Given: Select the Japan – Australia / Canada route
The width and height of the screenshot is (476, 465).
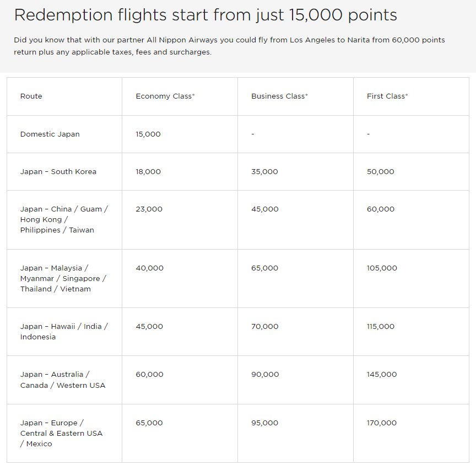Looking at the screenshot, I should [x=63, y=380].
